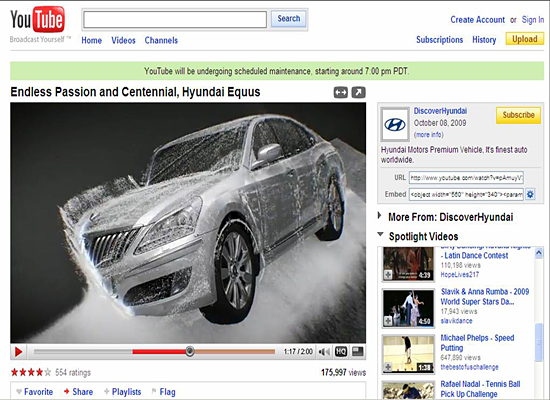The image size is (550, 400).
Task: Select the video URL field
Action: coord(466,178)
